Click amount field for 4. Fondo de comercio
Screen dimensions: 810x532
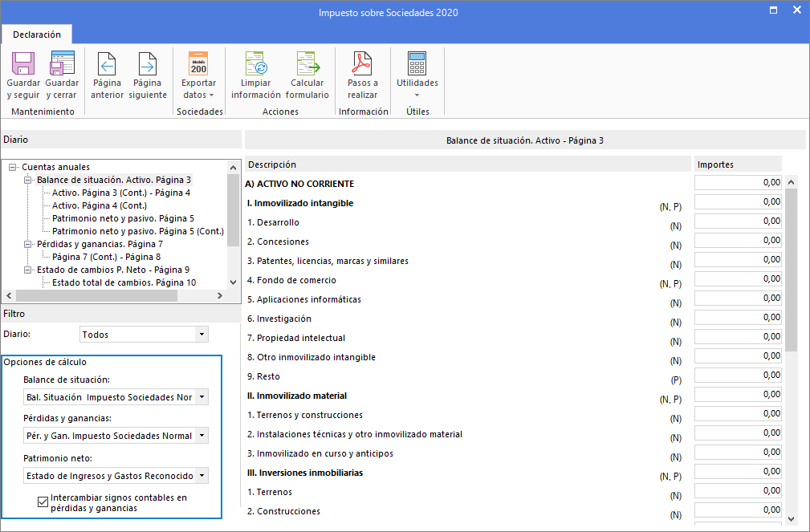(738, 279)
